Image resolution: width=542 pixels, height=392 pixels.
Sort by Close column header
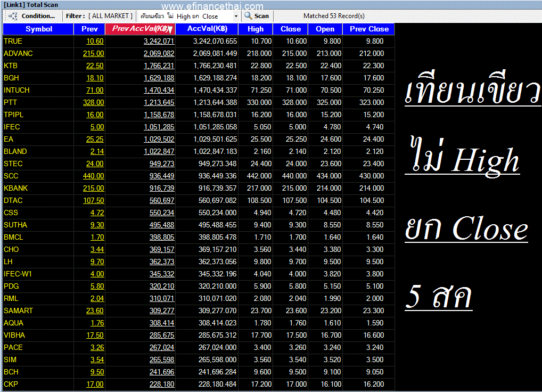pos(290,29)
